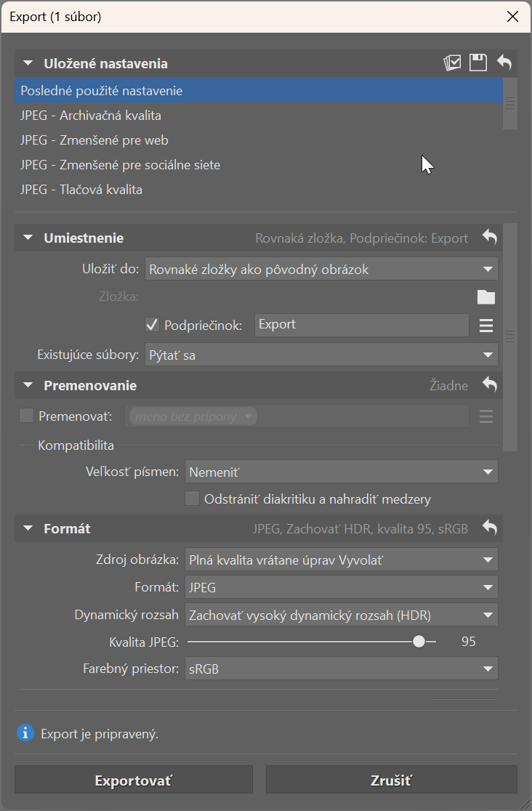
Task: Uncheck the Podpriečinok checkbox
Action: point(152,325)
